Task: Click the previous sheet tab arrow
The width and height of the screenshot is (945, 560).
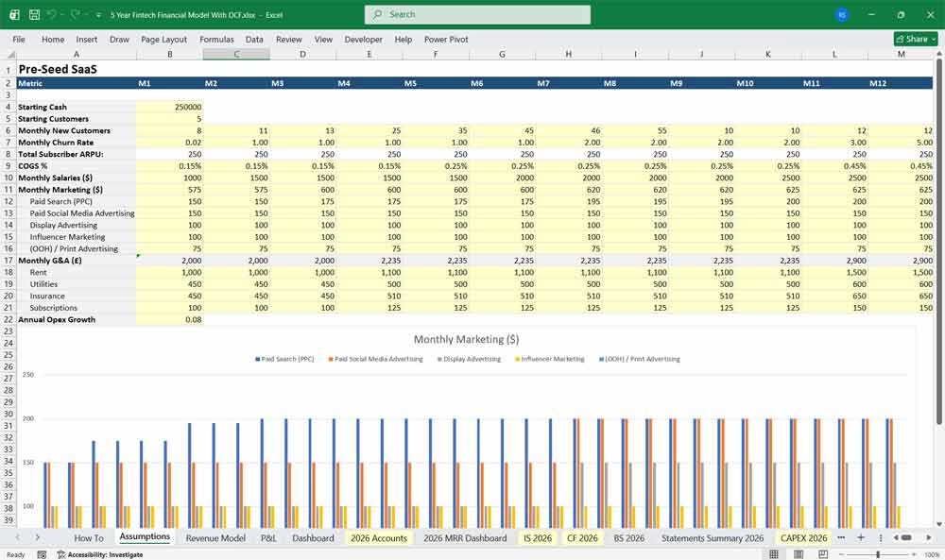Action: pos(17,537)
